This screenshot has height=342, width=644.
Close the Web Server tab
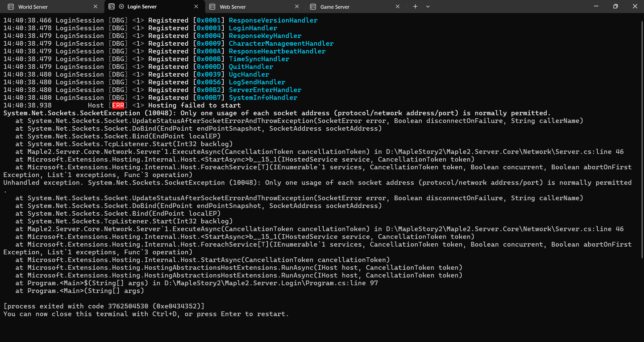[297, 7]
